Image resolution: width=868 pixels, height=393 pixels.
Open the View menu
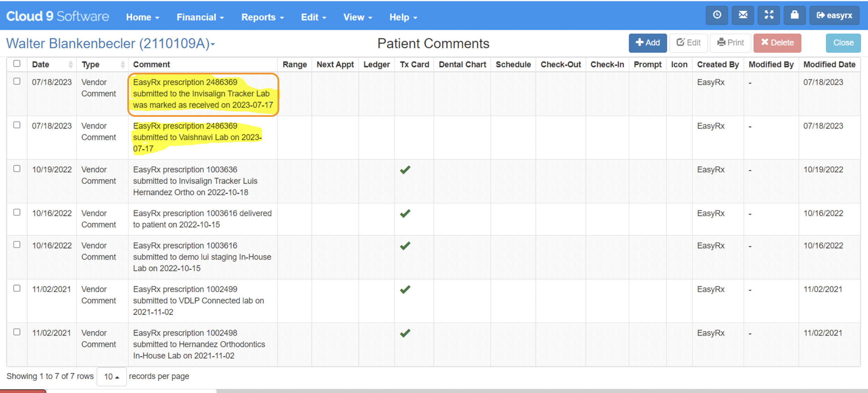click(x=358, y=17)
